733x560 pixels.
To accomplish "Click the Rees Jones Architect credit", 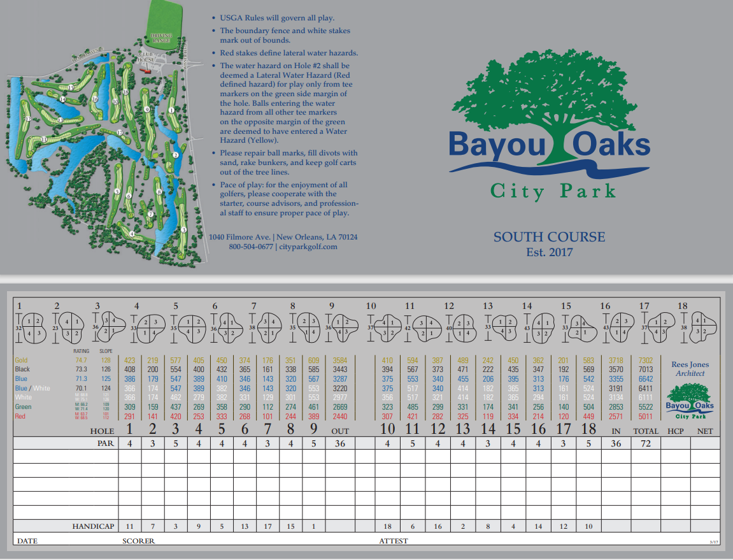I will pyautogui.click(x=690, y=369).
